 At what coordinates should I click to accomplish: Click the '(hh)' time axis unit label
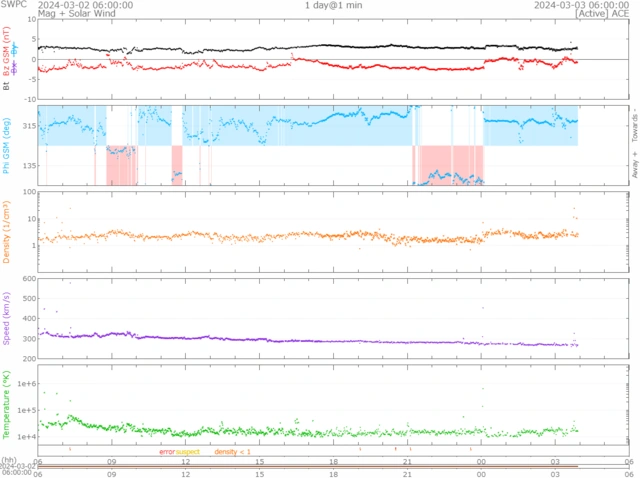[x=8, y=460]
